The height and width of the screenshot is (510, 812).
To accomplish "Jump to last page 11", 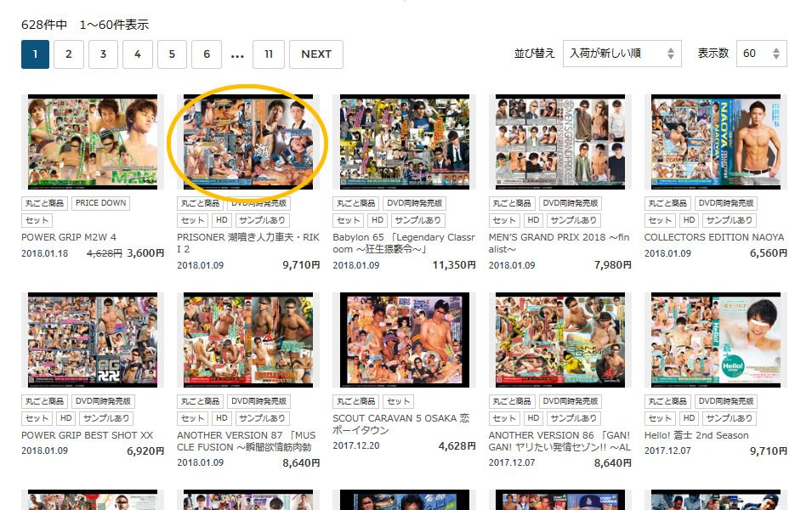I will 268,54.
